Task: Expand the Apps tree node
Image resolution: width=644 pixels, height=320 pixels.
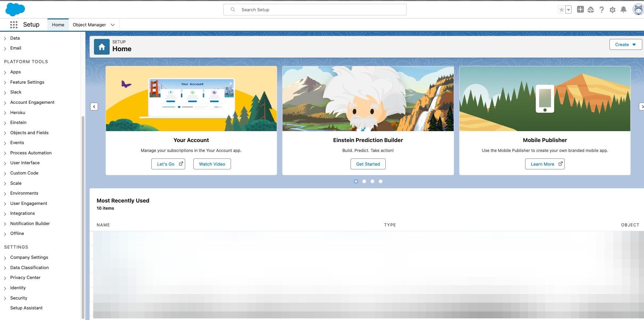Action: click(x=5, y=72)
